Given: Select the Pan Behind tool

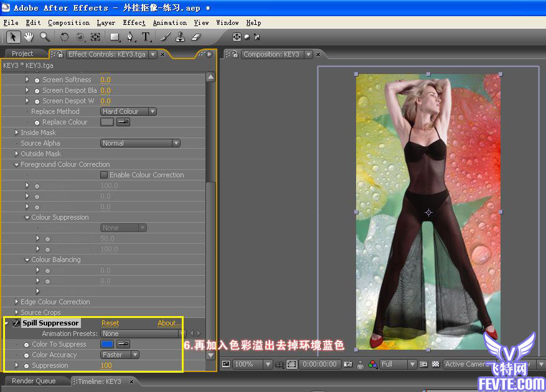Looking at the screenshot, I should [95, 37].
